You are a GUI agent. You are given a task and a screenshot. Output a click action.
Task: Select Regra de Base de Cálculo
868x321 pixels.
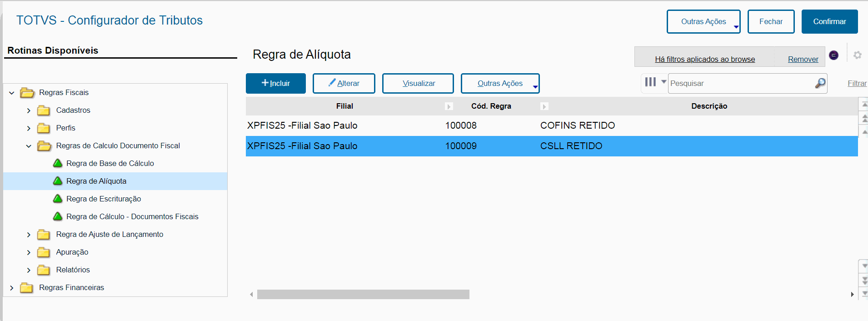tap(110, 163)
